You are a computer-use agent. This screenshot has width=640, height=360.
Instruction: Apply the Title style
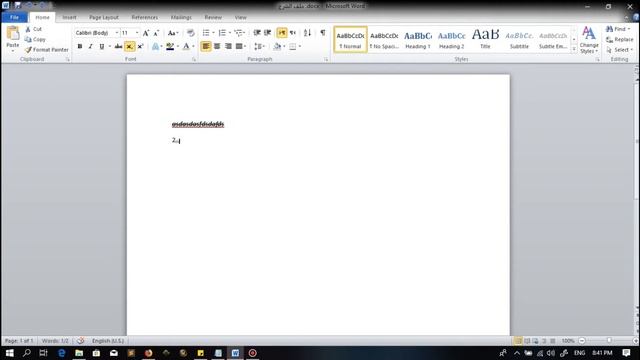coord(485,40)
